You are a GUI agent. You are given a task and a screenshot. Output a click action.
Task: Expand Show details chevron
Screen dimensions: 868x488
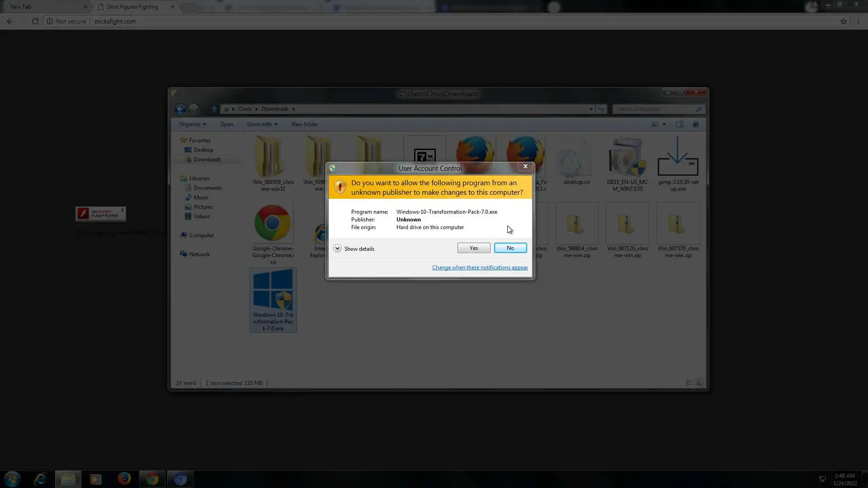click(x=337, y=249)
